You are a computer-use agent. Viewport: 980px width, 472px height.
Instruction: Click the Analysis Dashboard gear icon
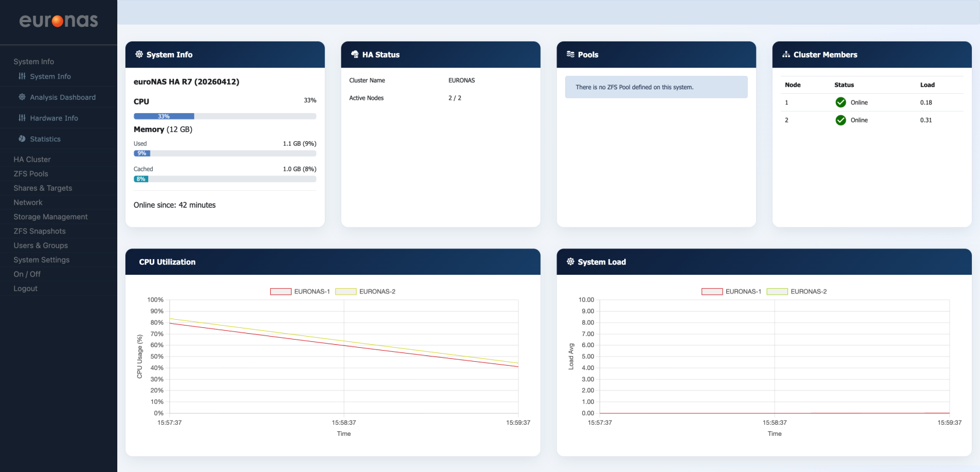(22, 97)
